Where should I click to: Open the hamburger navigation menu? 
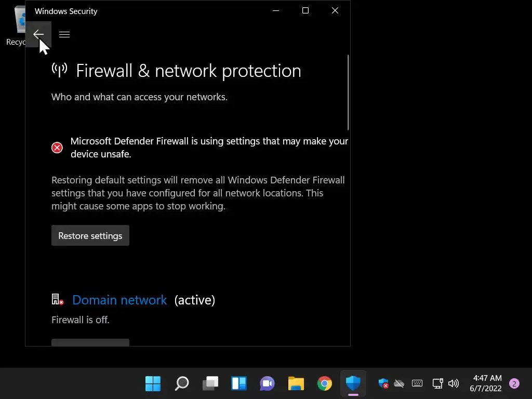coord(64,34)
